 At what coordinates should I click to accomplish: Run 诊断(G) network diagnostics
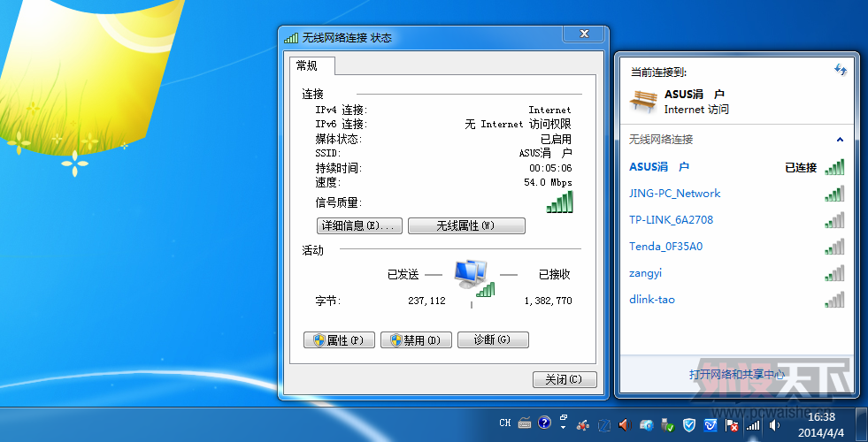pos(493,340)
